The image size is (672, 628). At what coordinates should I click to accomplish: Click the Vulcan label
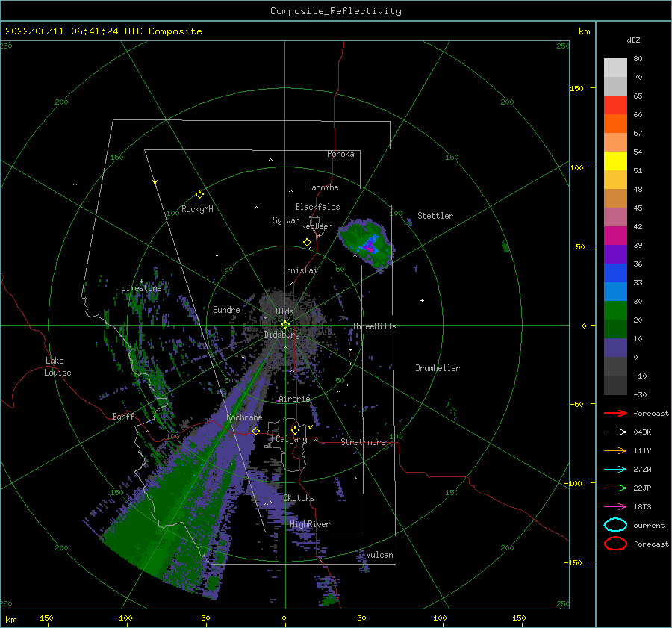click(379, 555)
